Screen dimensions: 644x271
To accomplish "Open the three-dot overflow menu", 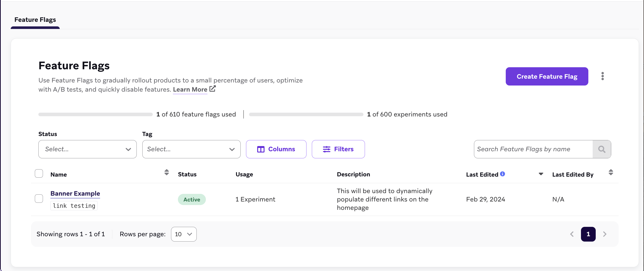I will 602,76.
